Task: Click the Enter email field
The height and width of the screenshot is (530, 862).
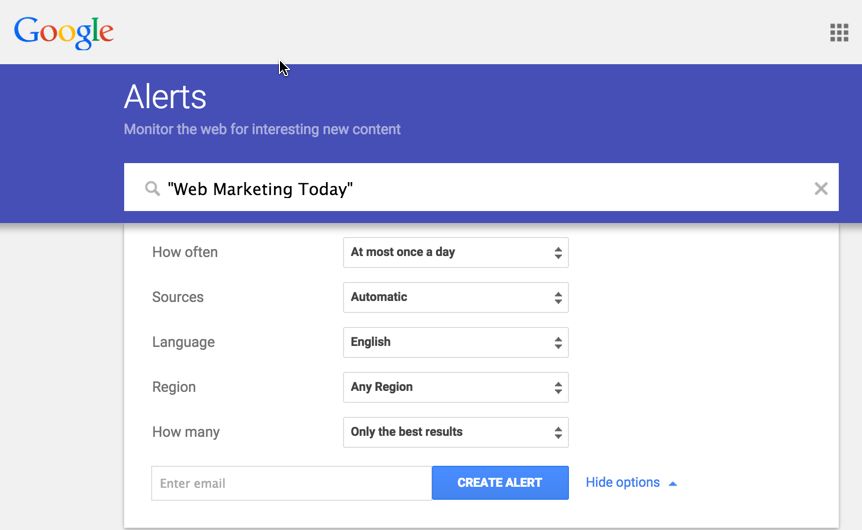Action: point(291,483)
